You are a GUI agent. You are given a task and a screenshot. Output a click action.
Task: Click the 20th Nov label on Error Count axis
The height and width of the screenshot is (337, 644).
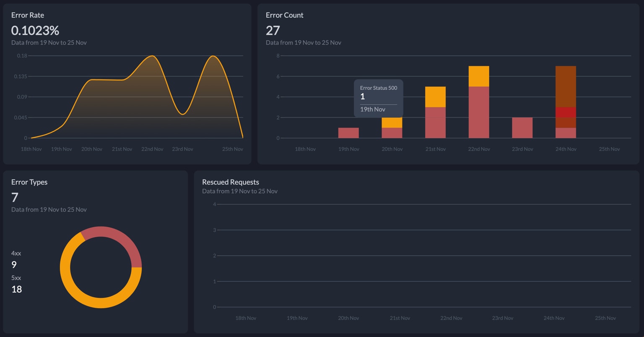392,149
